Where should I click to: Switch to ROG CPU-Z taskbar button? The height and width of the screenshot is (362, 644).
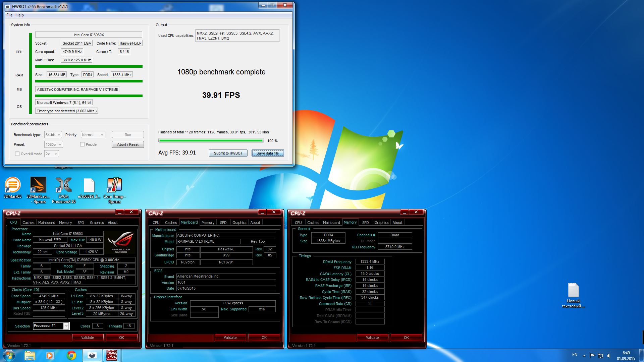point(112,355)
